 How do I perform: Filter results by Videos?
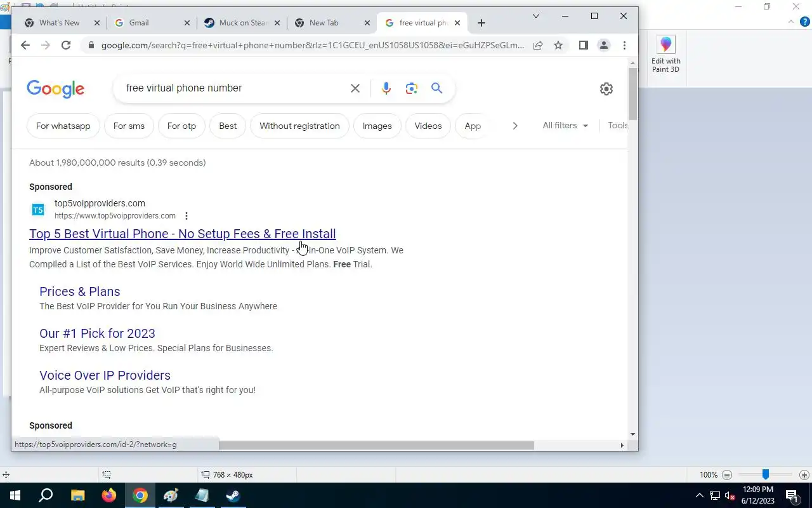coord(428,126)
